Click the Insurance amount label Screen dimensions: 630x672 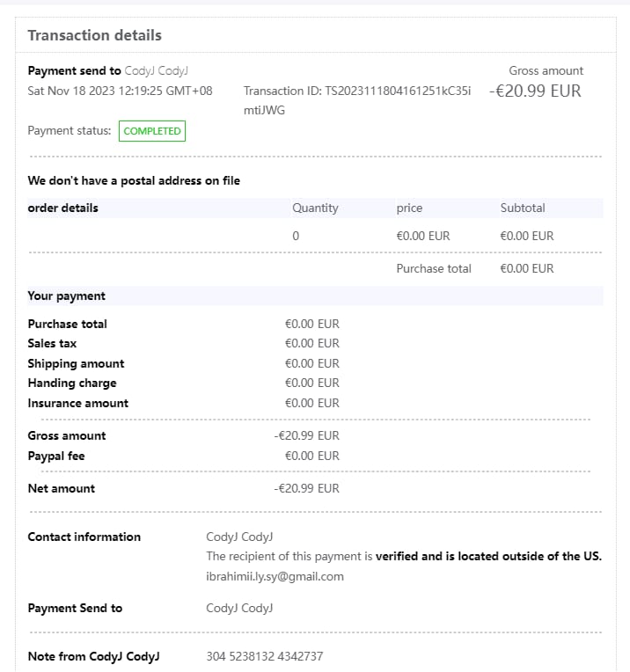(77, 404)
